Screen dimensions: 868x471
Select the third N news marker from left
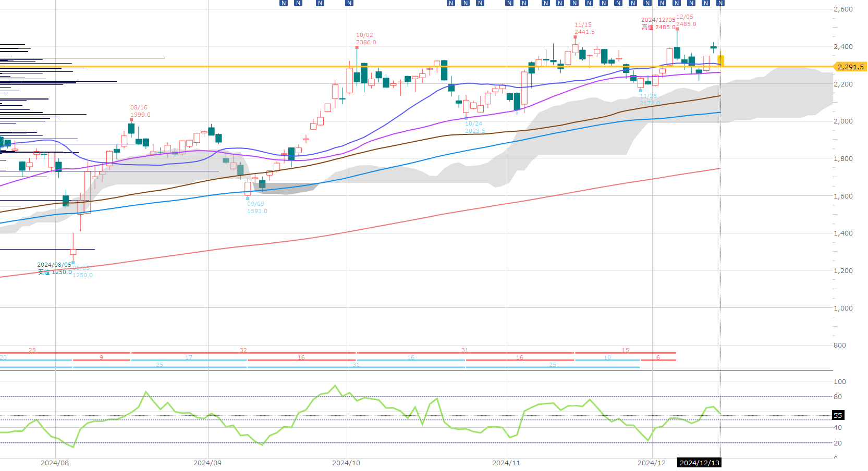click(320, 3)
